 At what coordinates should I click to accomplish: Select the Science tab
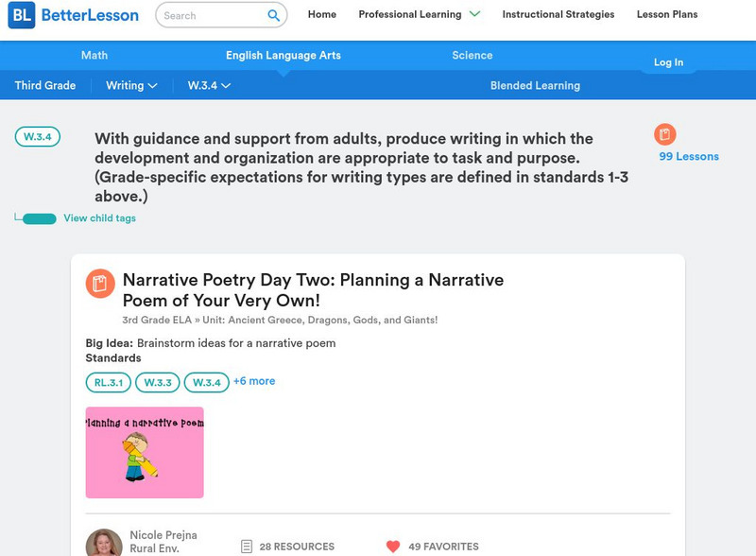coord(472,56)
